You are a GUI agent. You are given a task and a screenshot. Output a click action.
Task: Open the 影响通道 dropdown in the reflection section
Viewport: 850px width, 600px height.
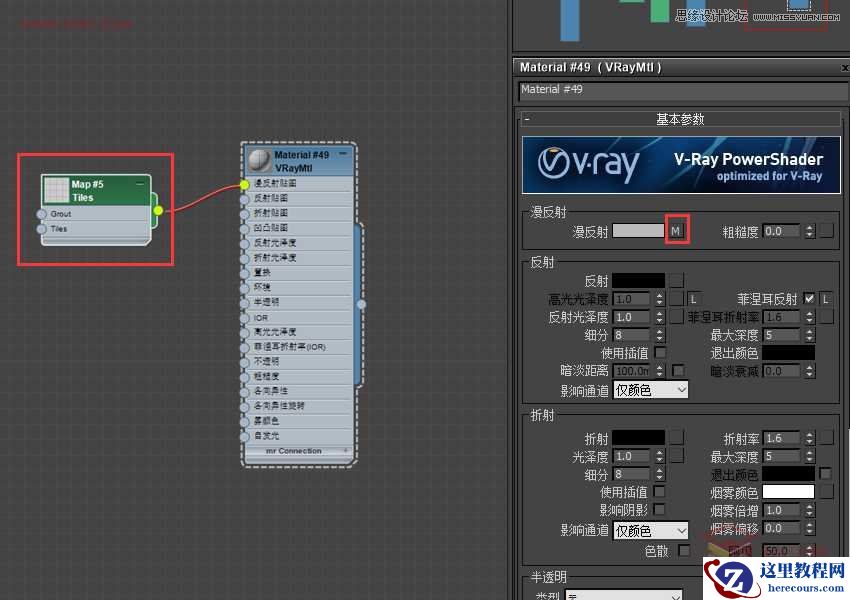648,390
